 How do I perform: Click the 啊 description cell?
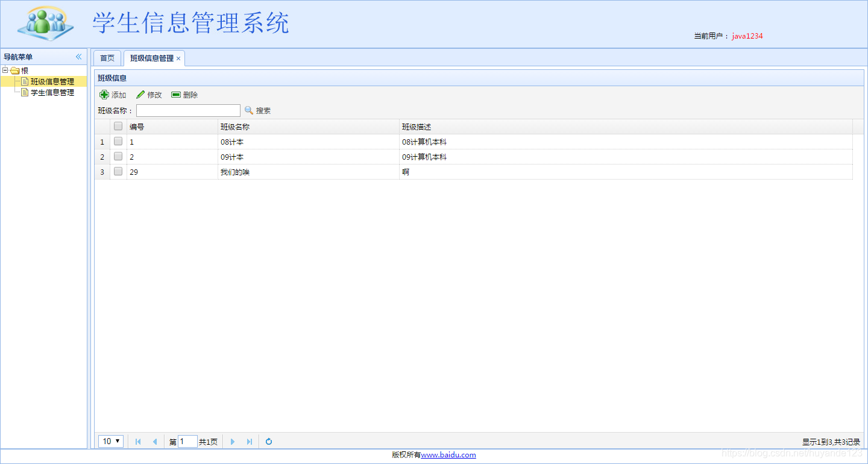626,172
